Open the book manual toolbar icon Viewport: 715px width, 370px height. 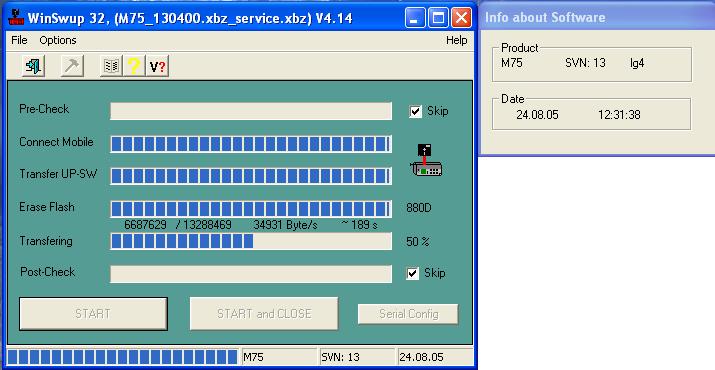(x=111, y=66)
